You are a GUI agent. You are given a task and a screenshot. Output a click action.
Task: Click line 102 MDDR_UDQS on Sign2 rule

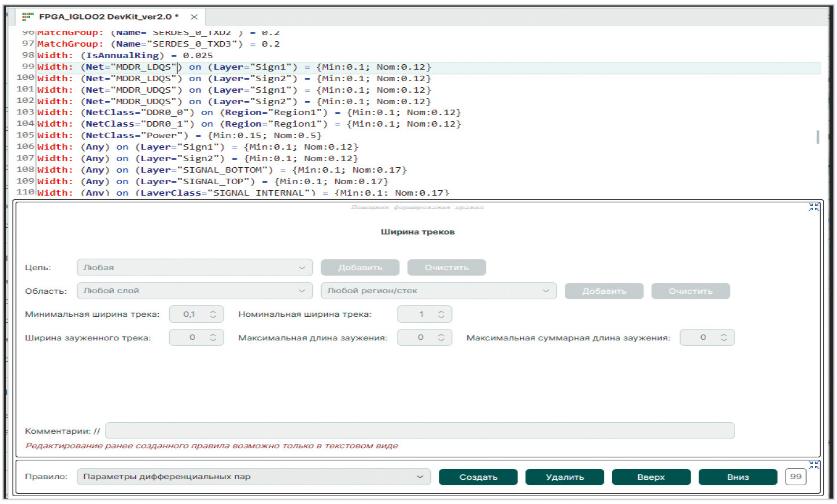point(234,101)
